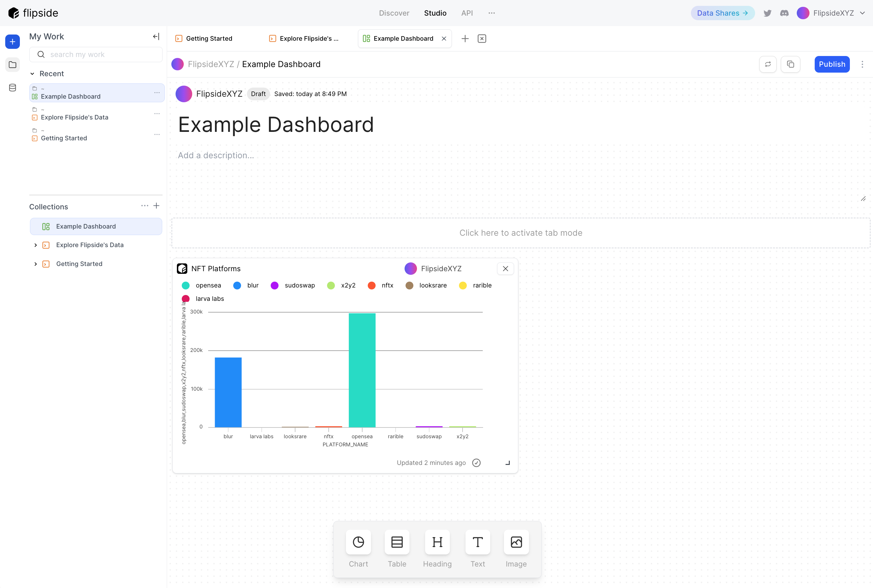Open options for recent Explore Flipside's Data
873x588 pixels.
click(x=157, y=114)
